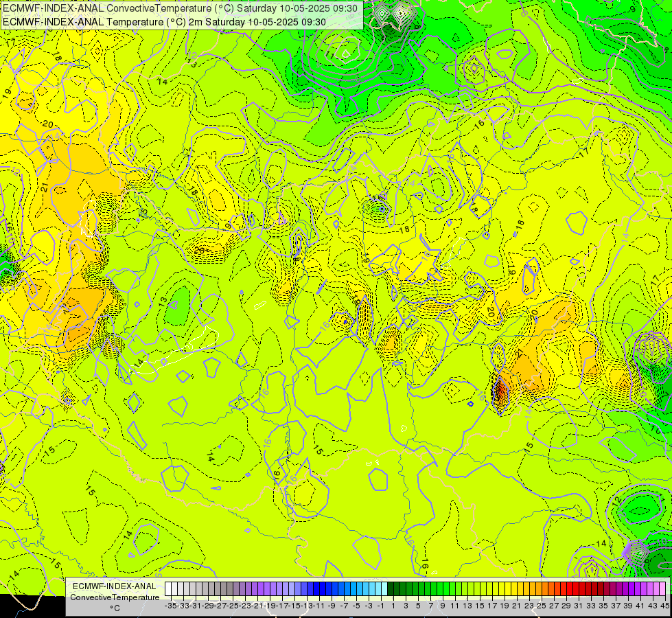
Task: Click the legend scale value -29
Action: pyautogui.click(x=208, y=606)
